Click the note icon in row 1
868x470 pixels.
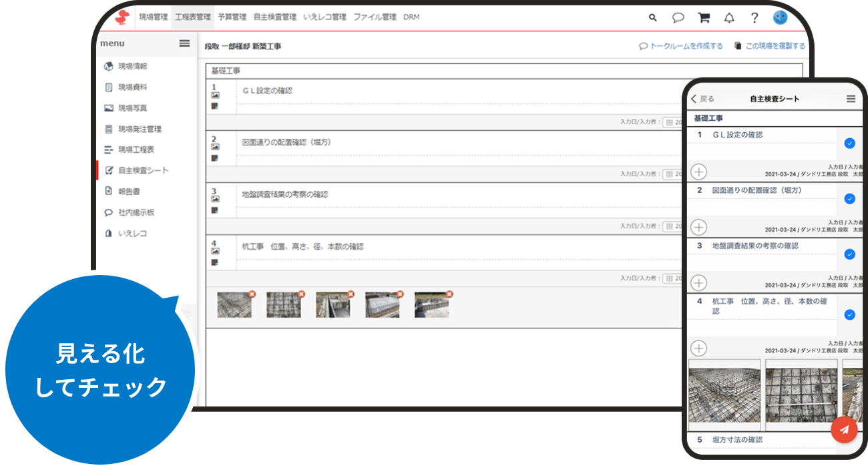tap(215, 106)
